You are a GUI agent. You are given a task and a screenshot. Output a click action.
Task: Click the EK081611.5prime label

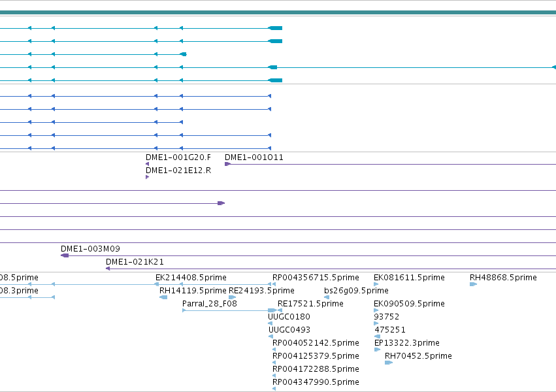409,278
